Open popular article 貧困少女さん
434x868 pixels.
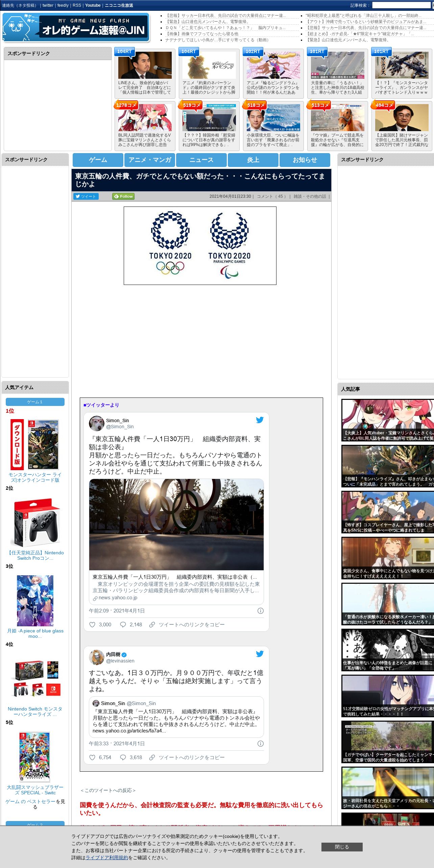pyautogui.click(x=388, y=558)
